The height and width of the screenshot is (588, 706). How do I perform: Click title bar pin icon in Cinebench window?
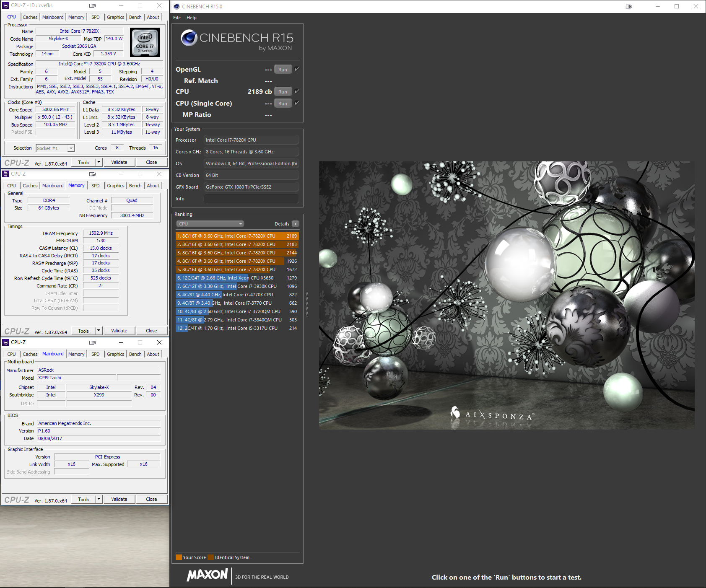pos(629,6)
